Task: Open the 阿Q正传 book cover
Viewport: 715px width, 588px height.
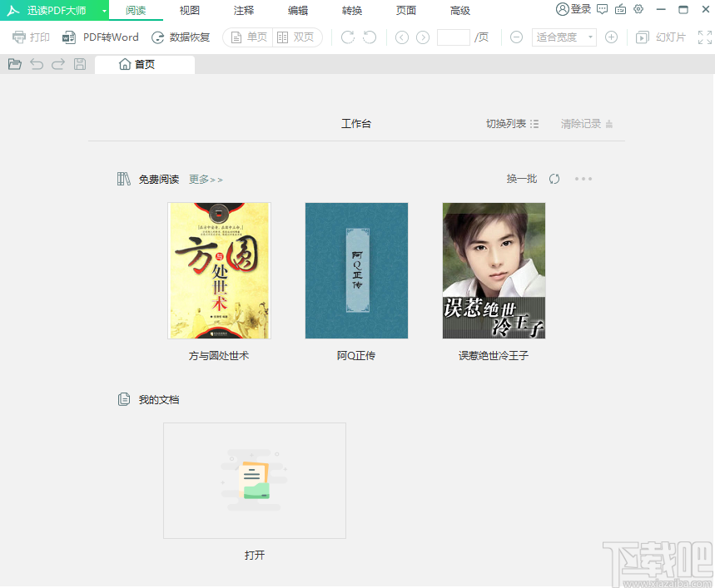Action: coord(356,270)
